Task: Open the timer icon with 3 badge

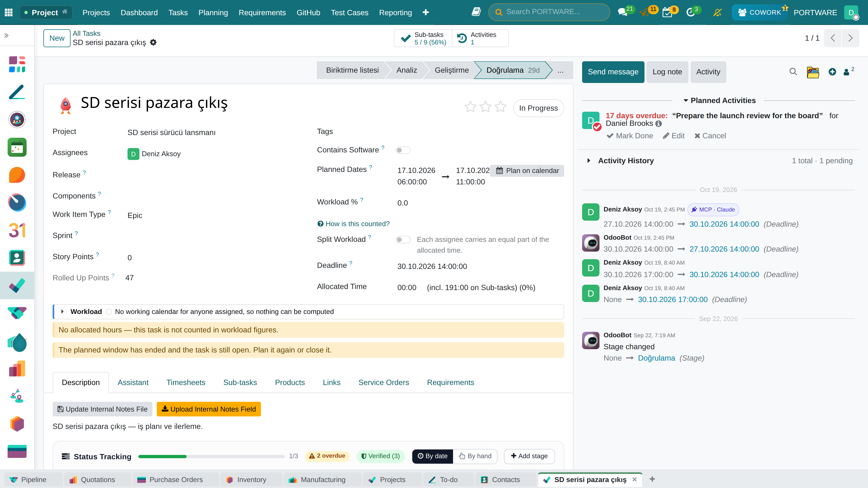Action: [x=690, y=12]
